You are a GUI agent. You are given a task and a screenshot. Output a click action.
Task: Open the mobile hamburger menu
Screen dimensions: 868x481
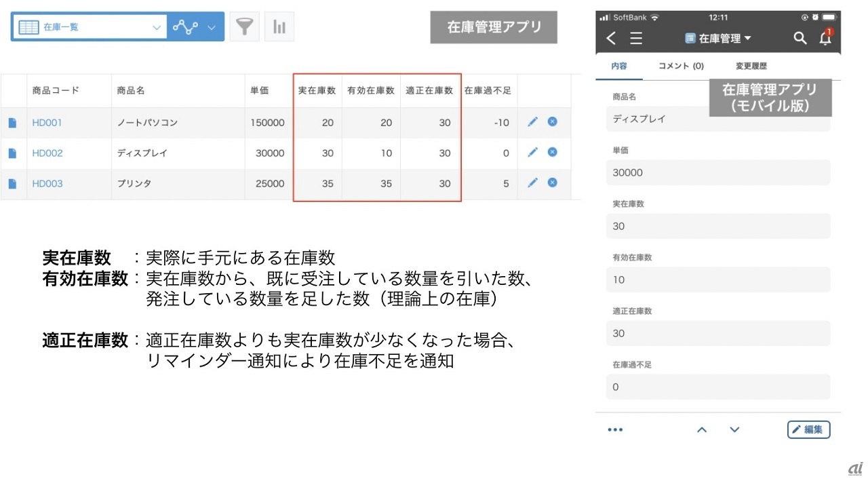pos(636,39)
